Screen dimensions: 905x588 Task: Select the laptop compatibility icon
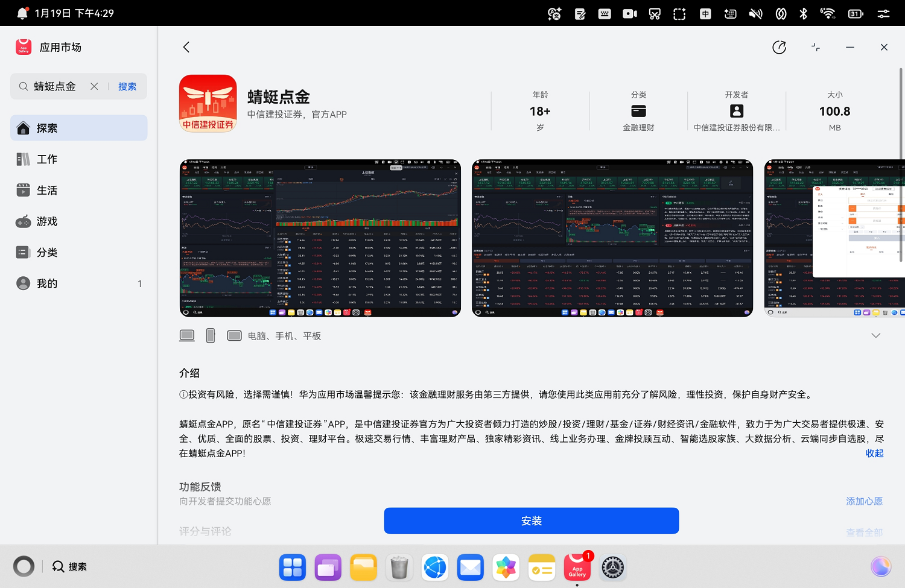click(186, 335)
